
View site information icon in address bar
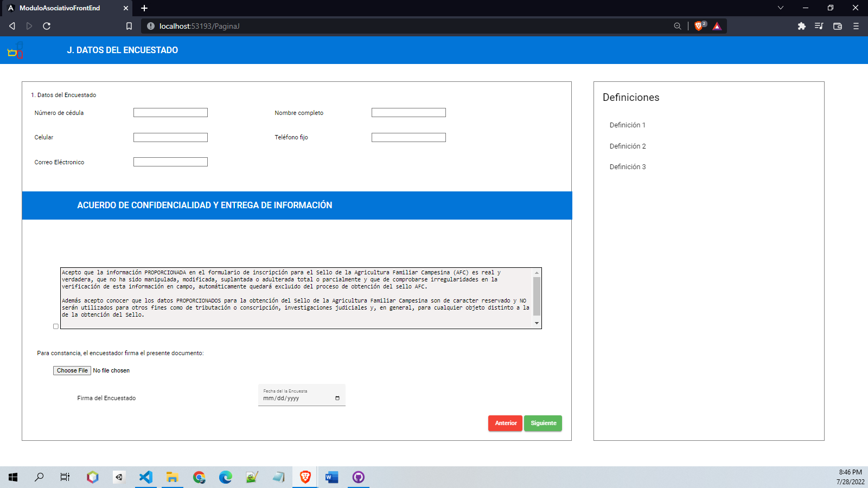[x=151, y=26]
